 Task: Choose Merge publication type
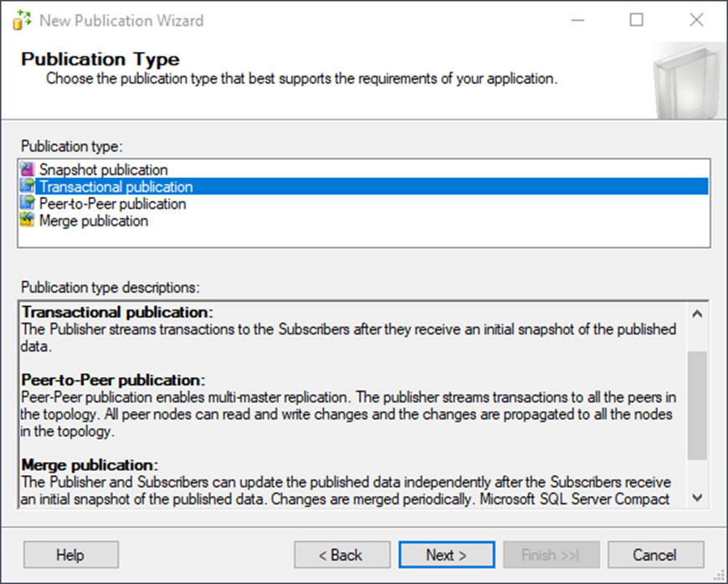click(x=94, y=221)
